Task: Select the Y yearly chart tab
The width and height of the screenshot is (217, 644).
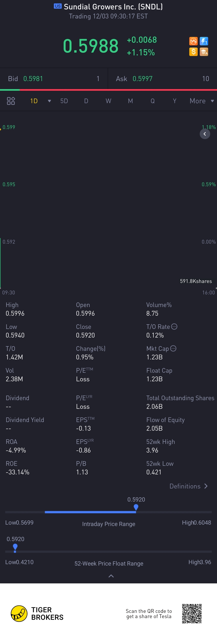Action: point(175,101)
